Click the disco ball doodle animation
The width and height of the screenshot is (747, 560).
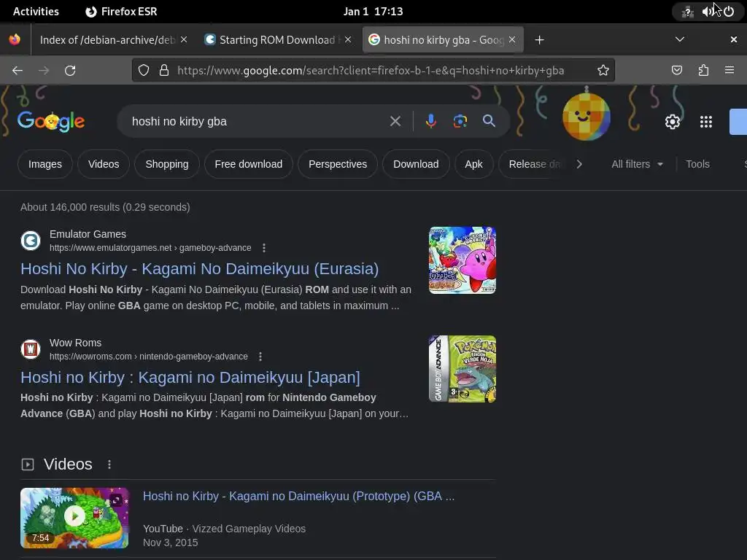coord(587,116)
